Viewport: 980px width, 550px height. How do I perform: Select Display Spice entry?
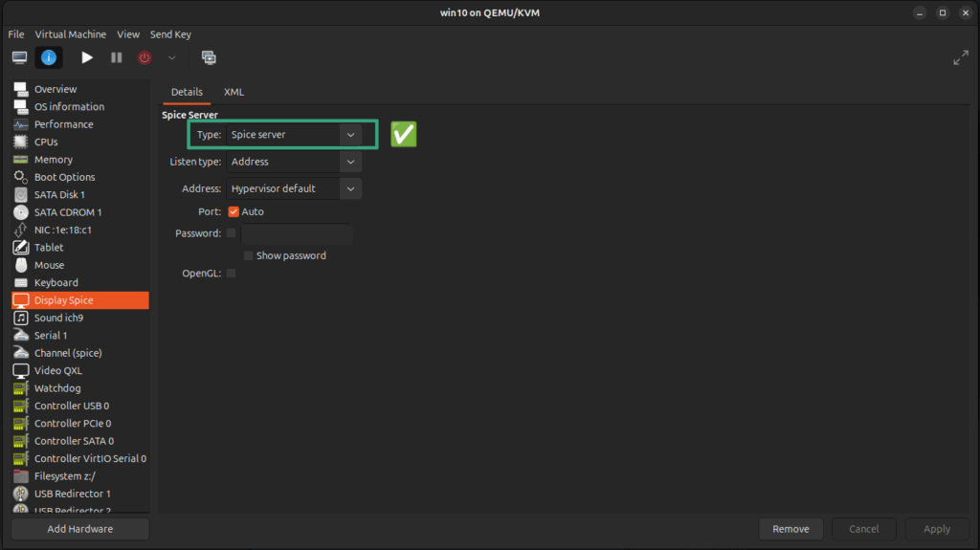click(80, 300)
